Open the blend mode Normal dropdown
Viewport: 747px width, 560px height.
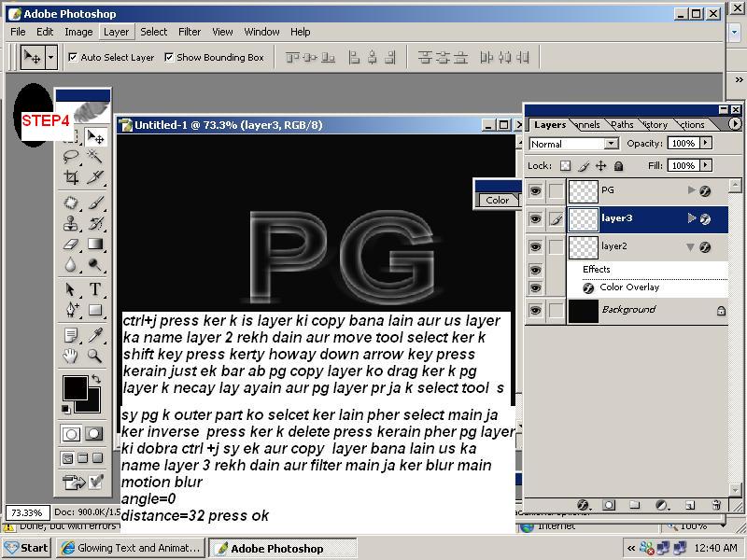[x=612, y=144]
